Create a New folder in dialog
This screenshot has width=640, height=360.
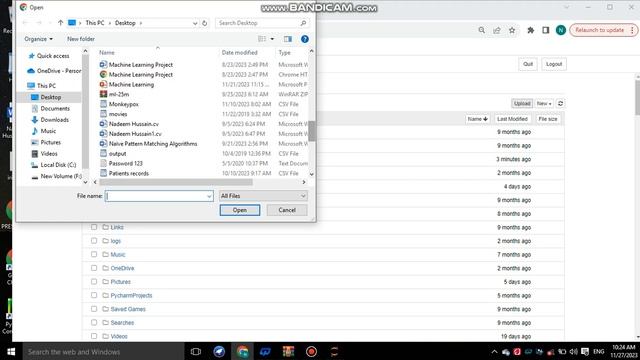pos(81,39)
